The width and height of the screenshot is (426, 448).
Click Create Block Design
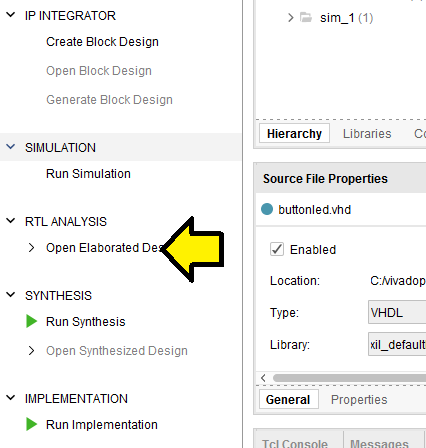(x=102, y=42)
